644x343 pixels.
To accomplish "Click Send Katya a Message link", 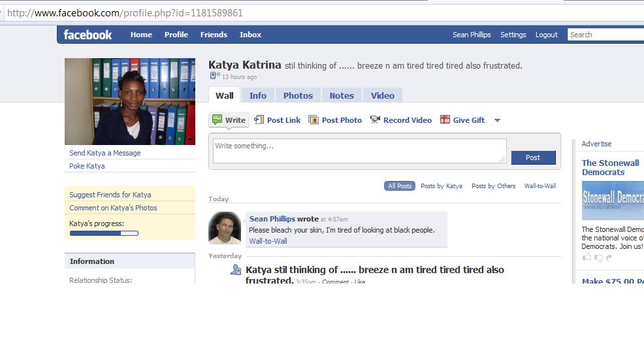I will pyautogui.click(x=105, y=153).
